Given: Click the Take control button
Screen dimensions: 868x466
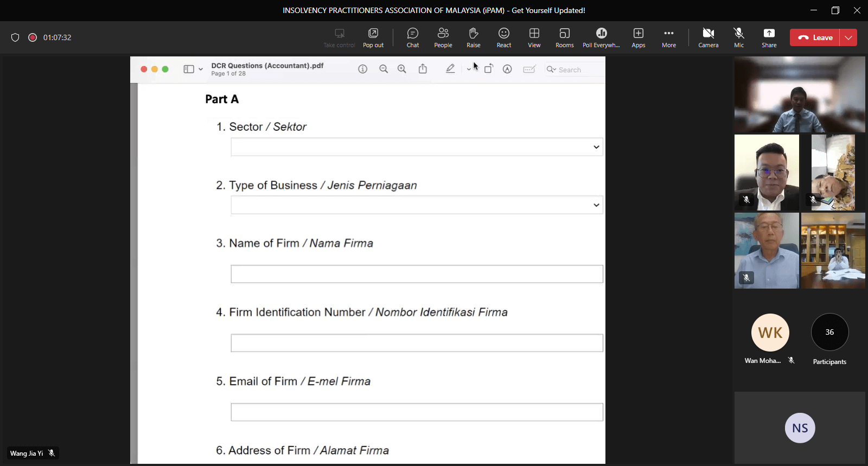Looking at the screenshot, I should tap(339, 38).
